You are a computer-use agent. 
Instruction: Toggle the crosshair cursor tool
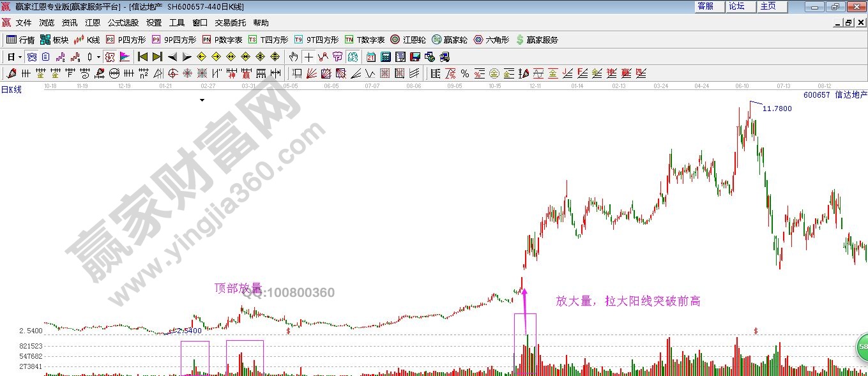[308, 57]
